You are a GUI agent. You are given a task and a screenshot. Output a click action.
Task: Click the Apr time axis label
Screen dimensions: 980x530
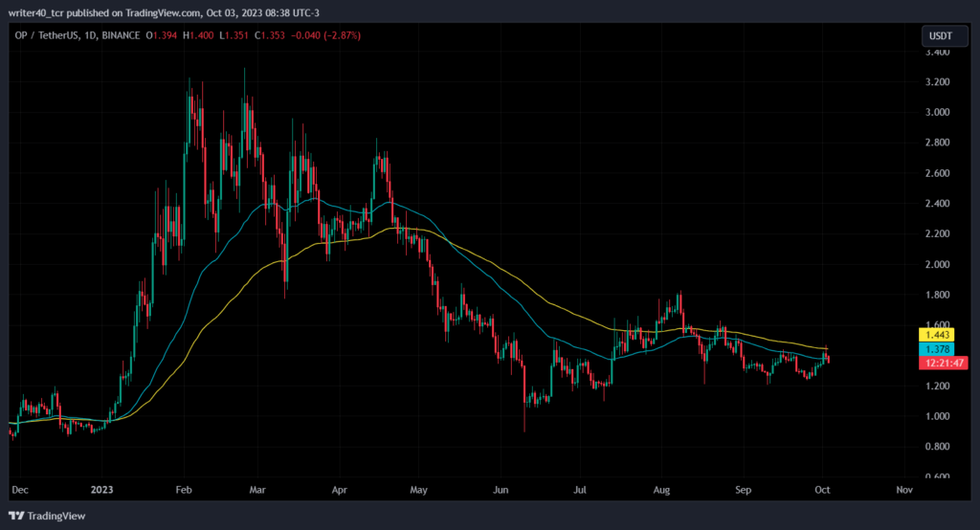tap(340, 490)
